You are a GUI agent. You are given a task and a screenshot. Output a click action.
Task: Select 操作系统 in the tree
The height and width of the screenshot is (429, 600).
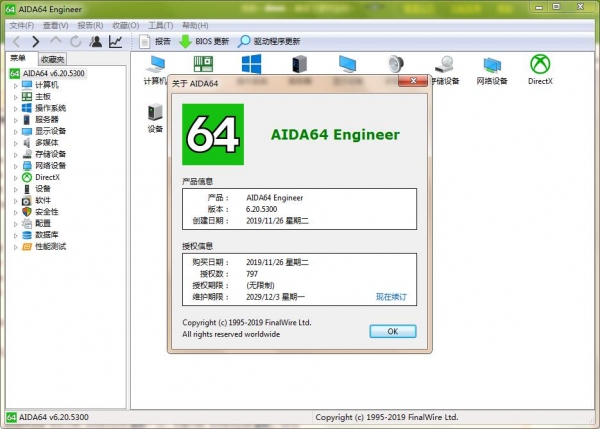tap(51, 108)
